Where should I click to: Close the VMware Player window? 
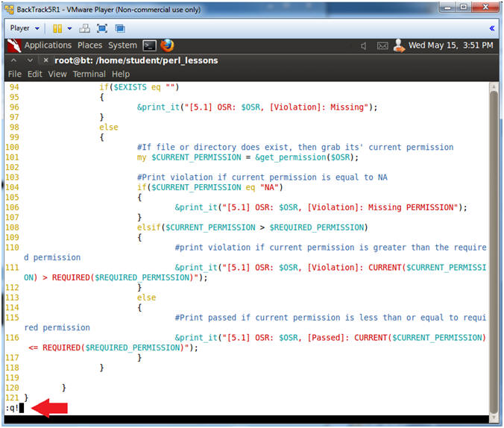[x=485, y=7]
